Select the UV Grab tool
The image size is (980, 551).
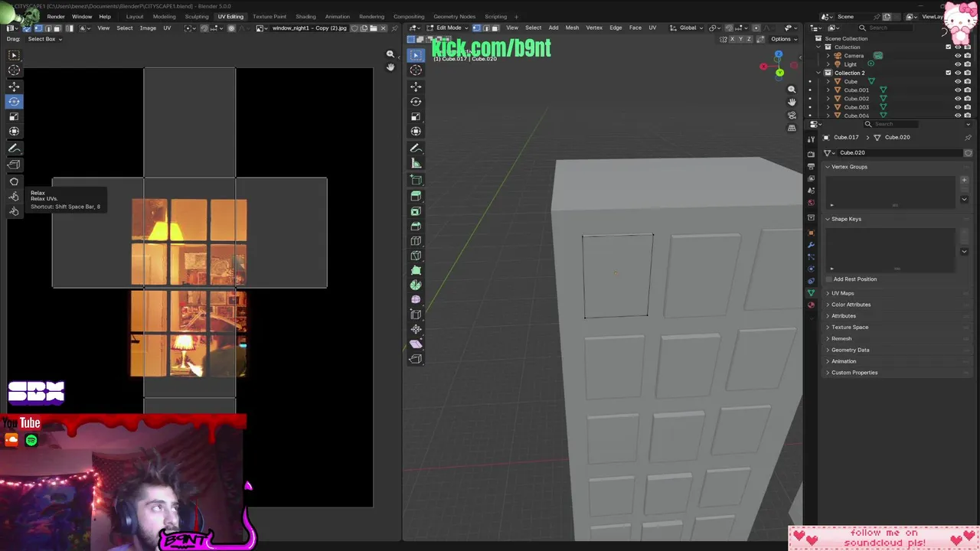14,182
